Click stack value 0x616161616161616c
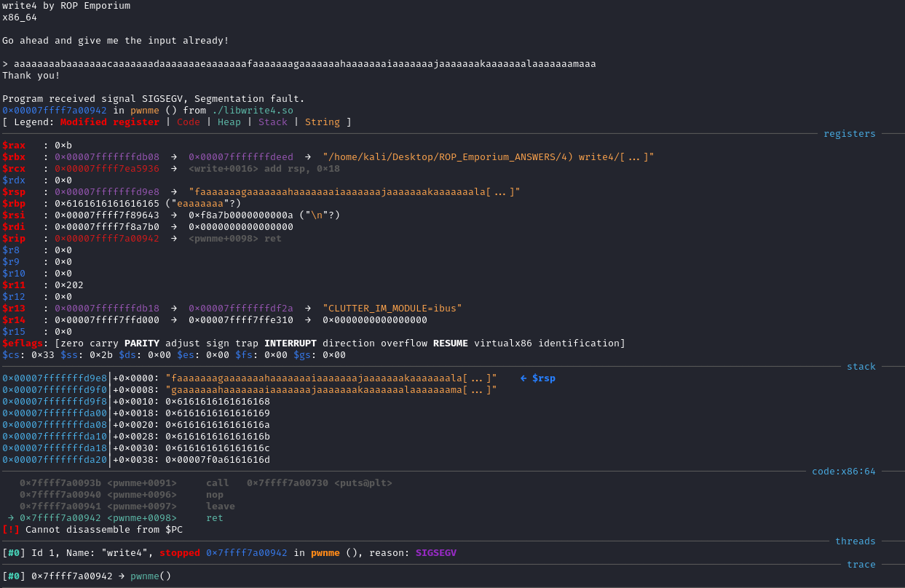 (x=218, y=448)
